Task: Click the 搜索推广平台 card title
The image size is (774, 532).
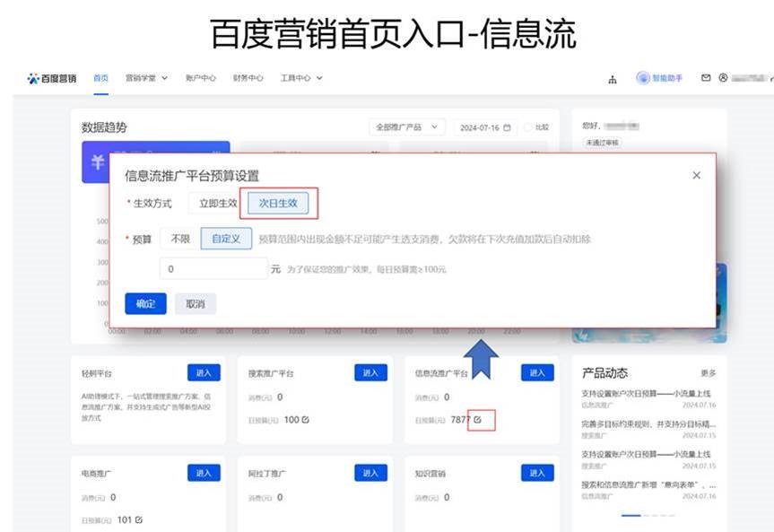Action: pyautogui.click(x=271, y=373)
